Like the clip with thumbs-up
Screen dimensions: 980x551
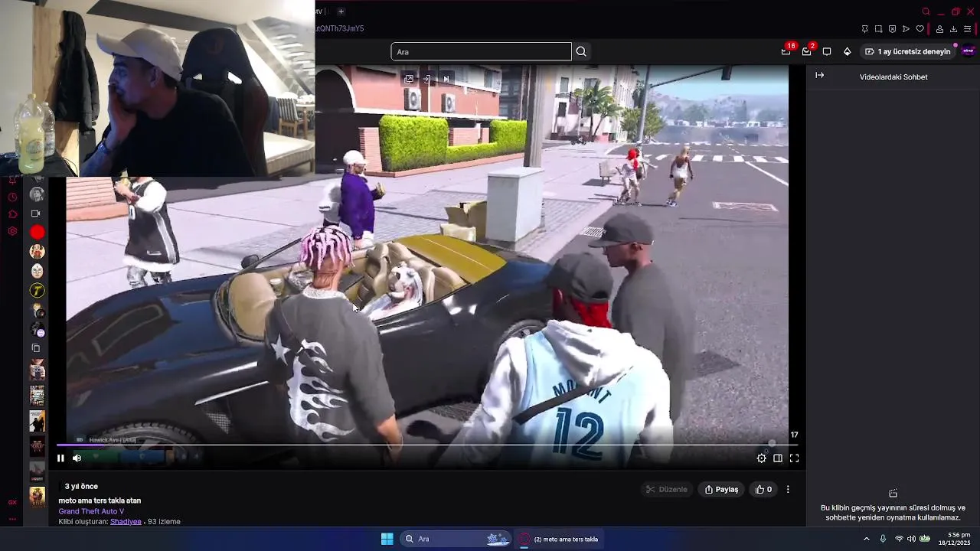[x=763, y=490]
